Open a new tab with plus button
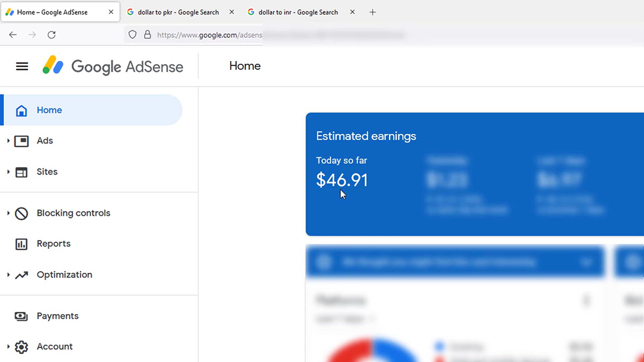Screen dimensions: 644x362 pos(372,12)
